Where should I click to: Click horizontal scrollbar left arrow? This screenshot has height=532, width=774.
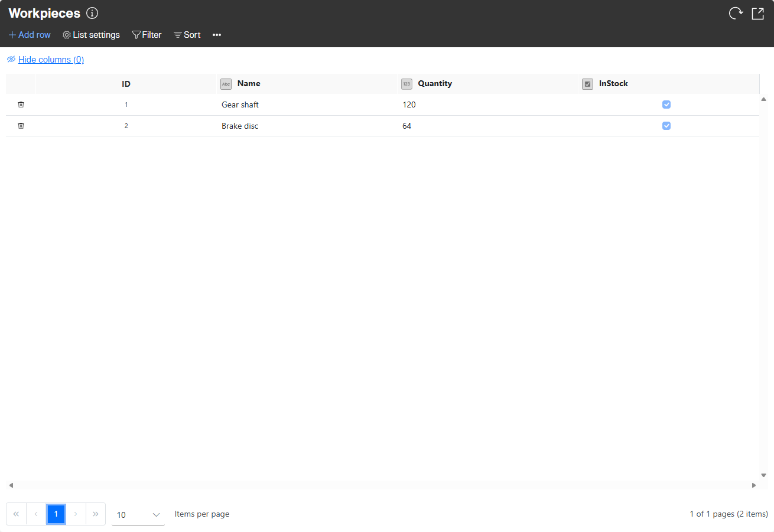(11, 485)
